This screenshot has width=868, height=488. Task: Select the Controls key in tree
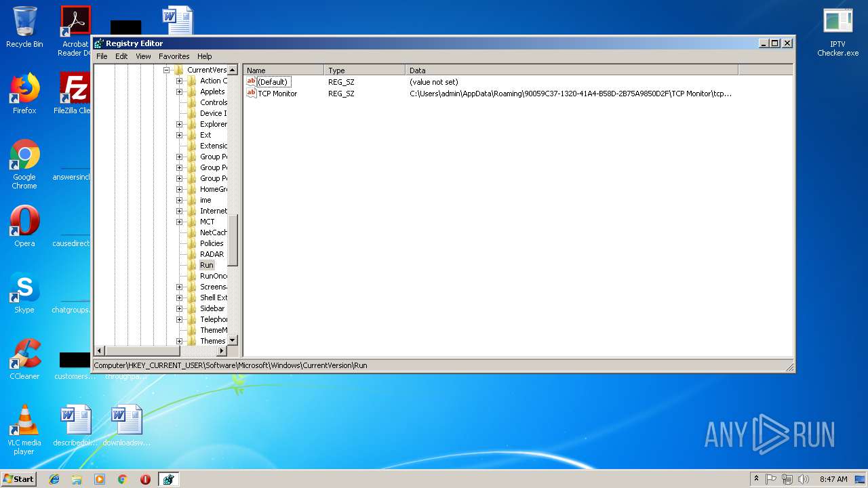tap(214, 102)
